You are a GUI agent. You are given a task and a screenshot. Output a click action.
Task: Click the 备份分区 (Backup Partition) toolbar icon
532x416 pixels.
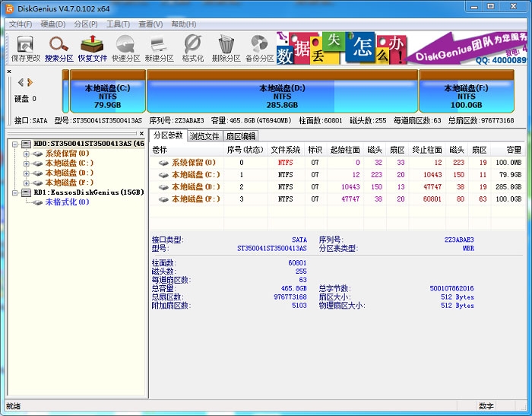(x=259, y=48)
